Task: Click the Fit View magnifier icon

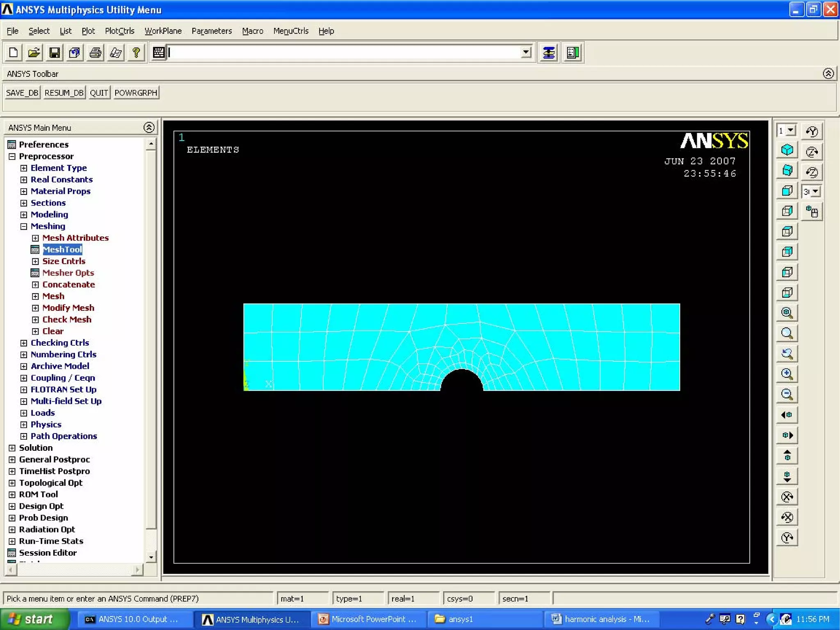Action: pos(787,313)
